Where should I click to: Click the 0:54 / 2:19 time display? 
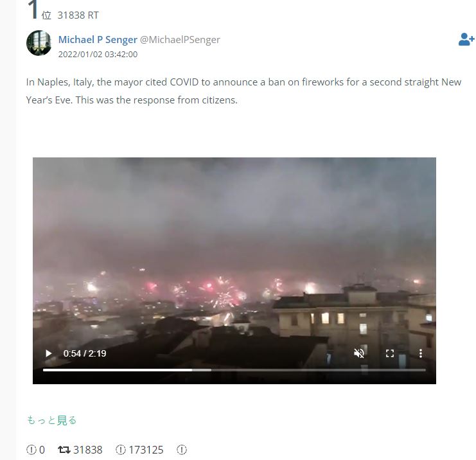click(85, 353)
